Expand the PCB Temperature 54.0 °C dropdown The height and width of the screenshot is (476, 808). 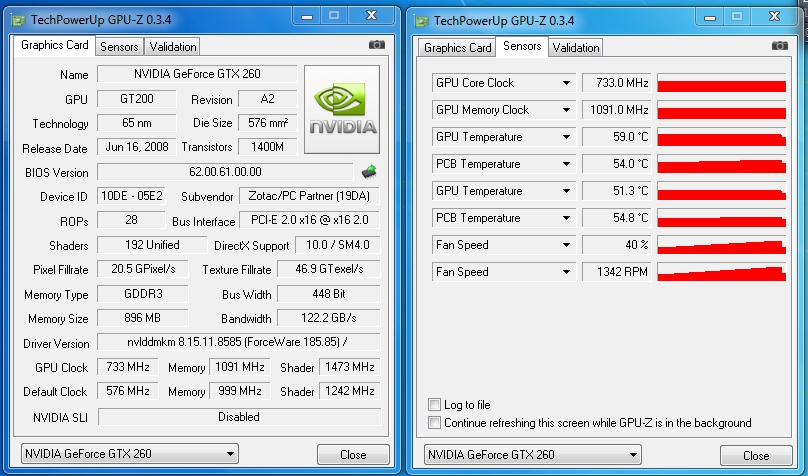[566, 164]
